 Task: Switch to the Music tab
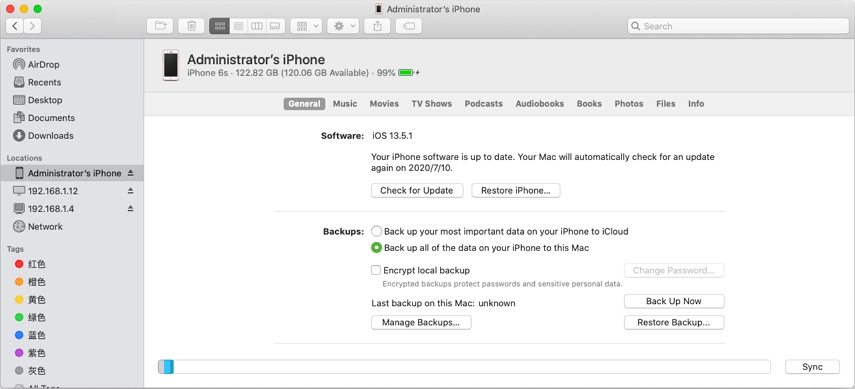click(x=345, y=104)
